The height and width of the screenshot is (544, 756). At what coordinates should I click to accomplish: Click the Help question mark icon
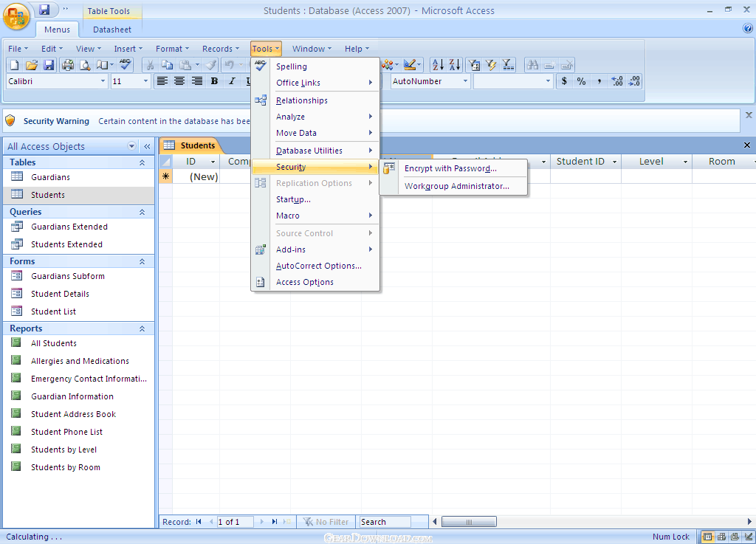click(x=748, y=29)
